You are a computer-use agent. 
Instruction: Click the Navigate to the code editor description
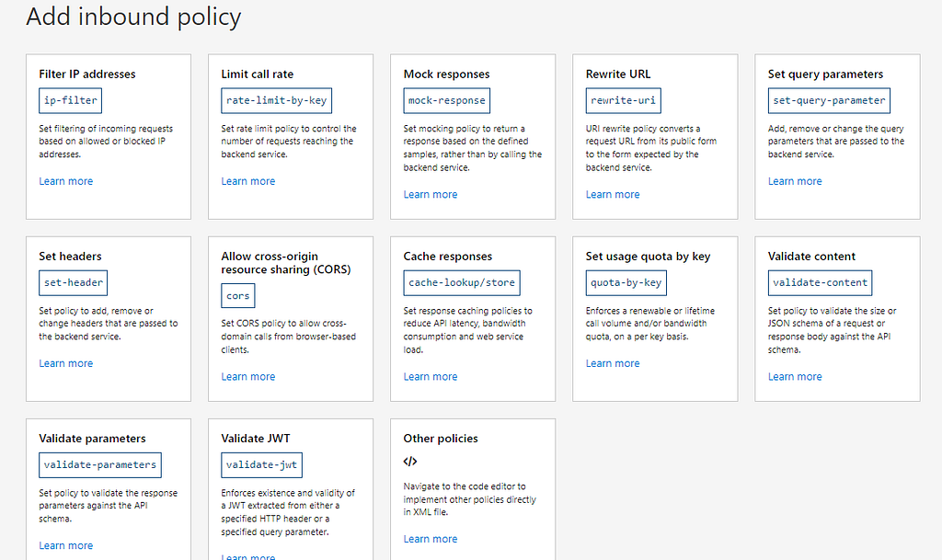(469, 499)
